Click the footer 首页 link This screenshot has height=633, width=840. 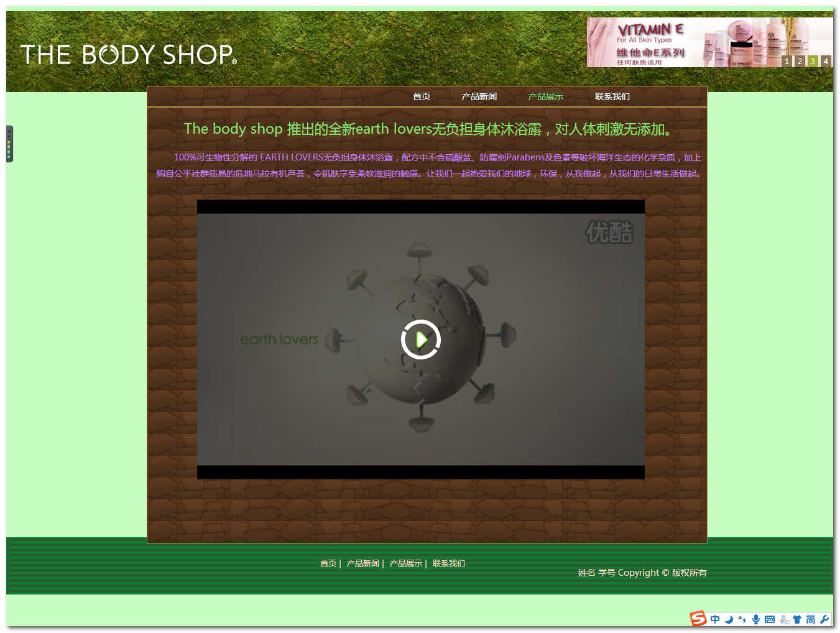coord(328,563)
